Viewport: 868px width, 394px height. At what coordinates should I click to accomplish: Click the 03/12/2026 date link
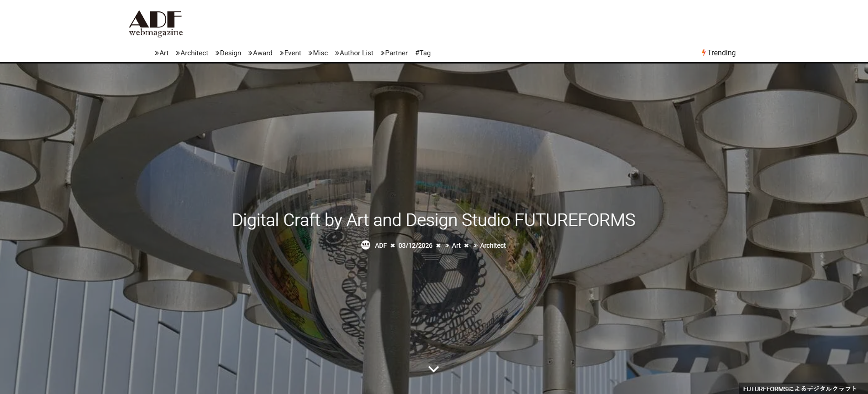[x=415, y=245]
